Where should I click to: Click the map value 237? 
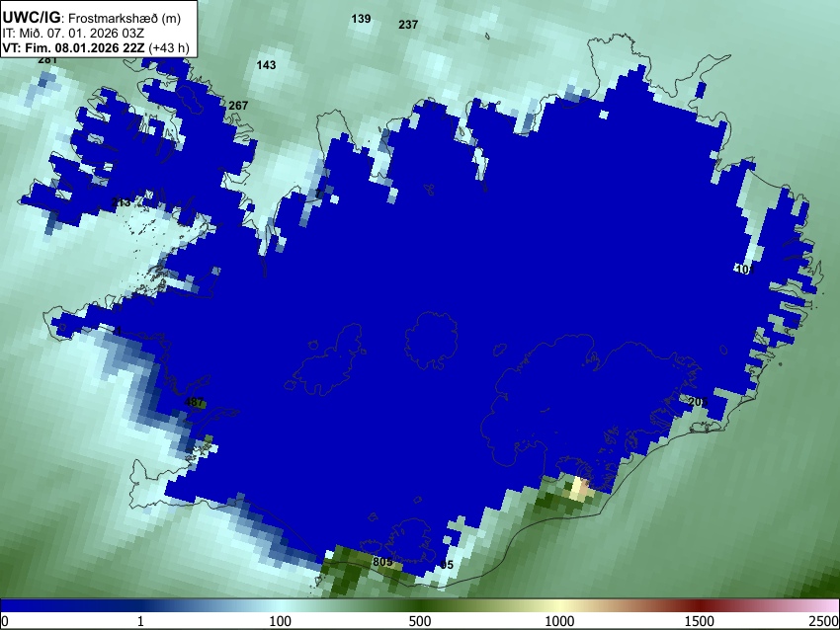click(x=408, y=25)
